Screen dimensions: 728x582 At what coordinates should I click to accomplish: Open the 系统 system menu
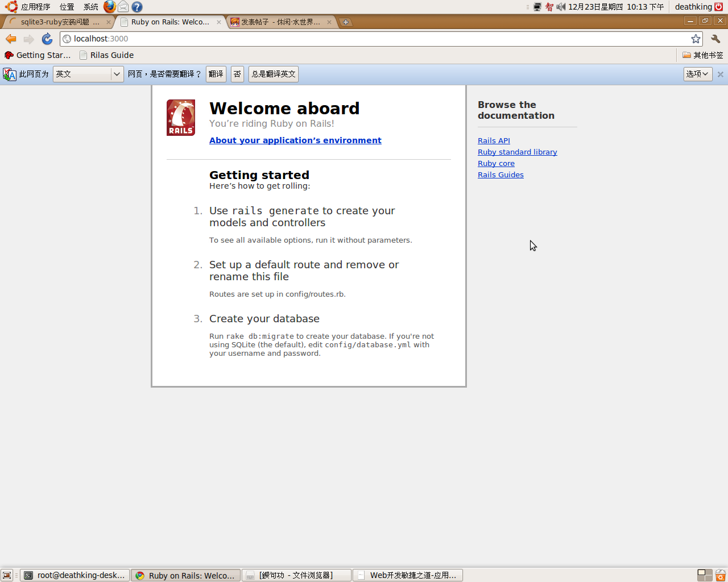coord(91,7)
